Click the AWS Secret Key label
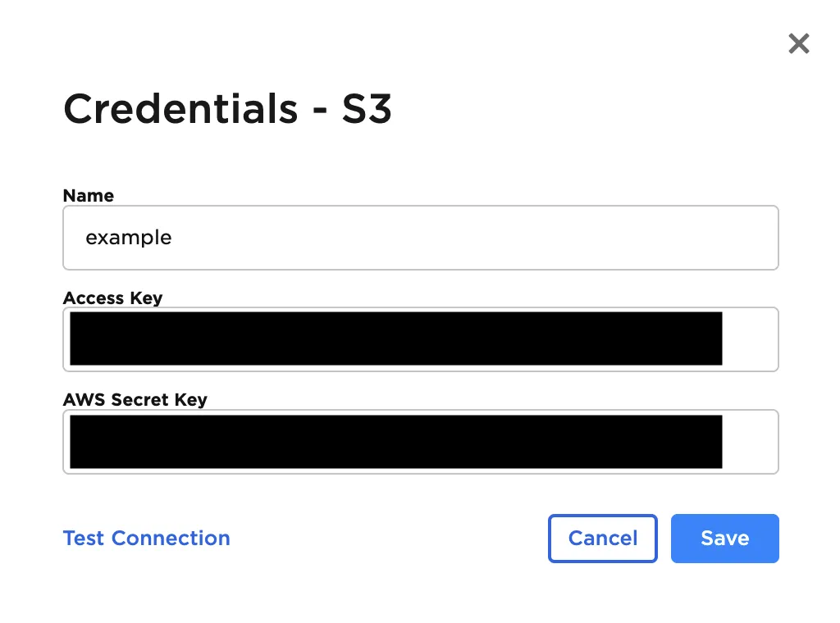Screen dimensions: 840x623 (x=135, y=400)
